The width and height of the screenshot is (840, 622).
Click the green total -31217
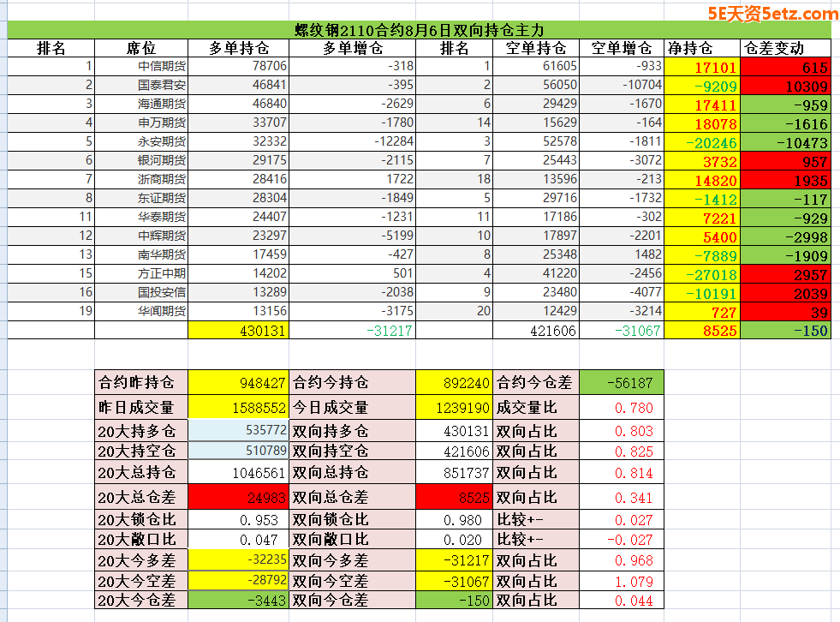[353, 330]
